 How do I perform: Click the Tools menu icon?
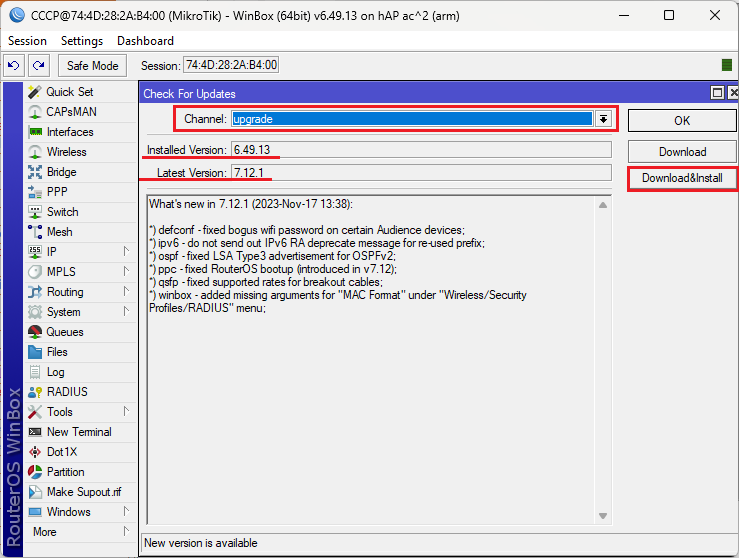point(34,412)
